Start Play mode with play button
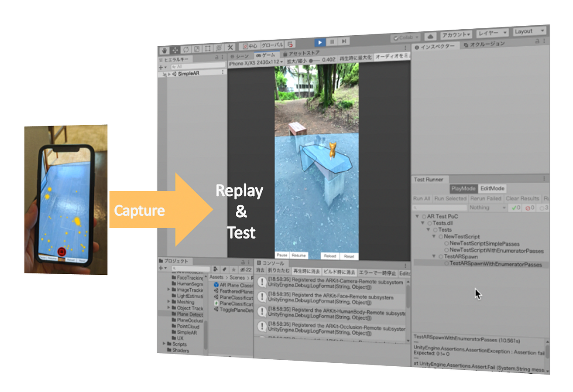This screenshot has width=573, height=392. coord(320,42)
